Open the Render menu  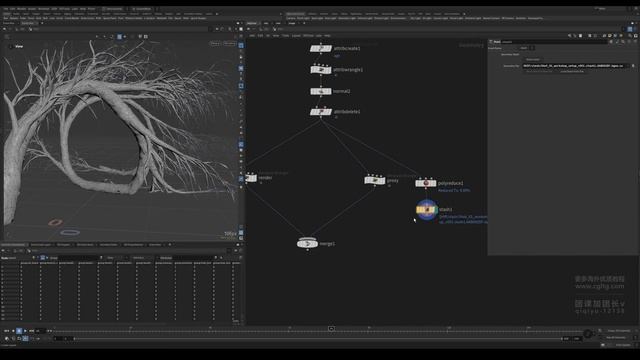coord(21,9)
